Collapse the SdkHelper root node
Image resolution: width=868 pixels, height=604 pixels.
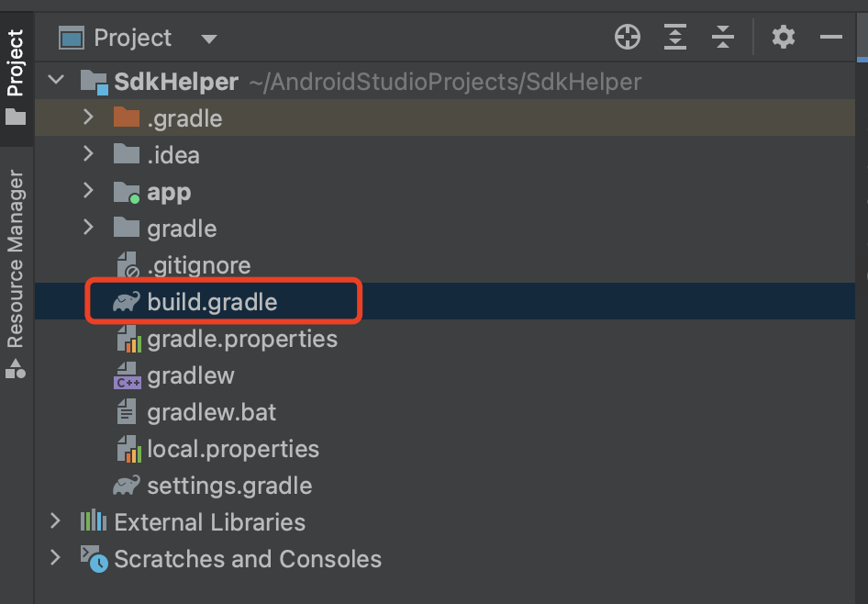[56, 81]
